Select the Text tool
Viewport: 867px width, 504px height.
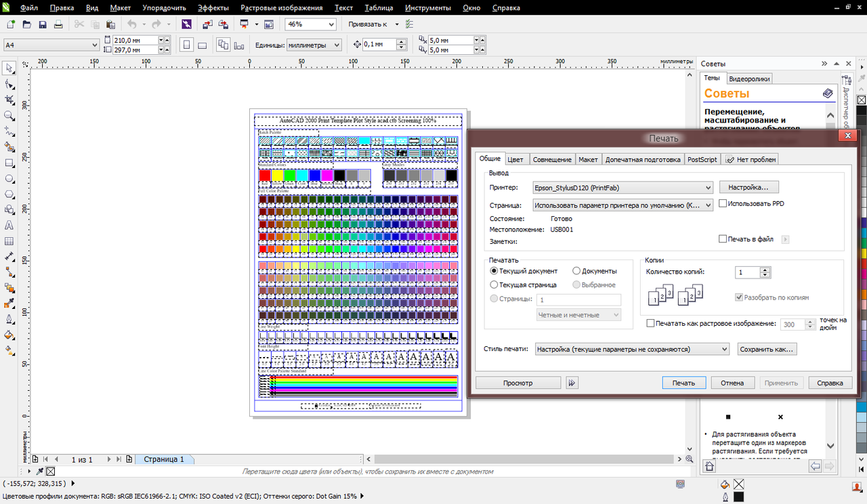click(9, 225)
